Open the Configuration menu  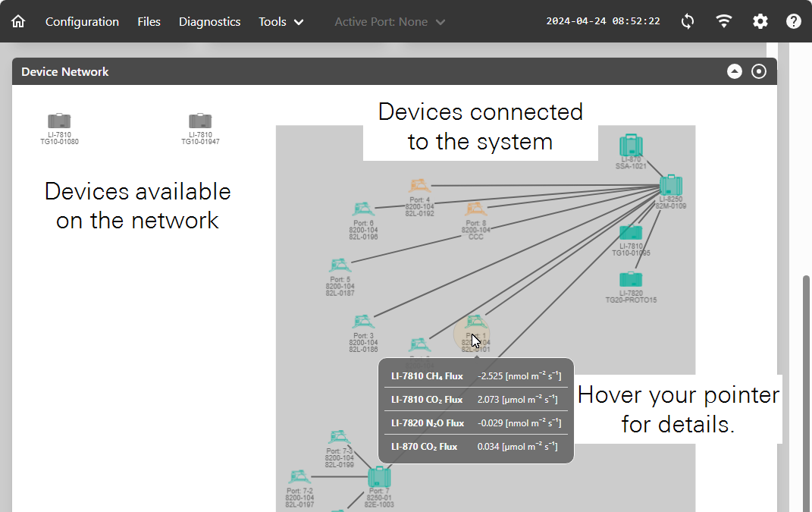(82, 22)
